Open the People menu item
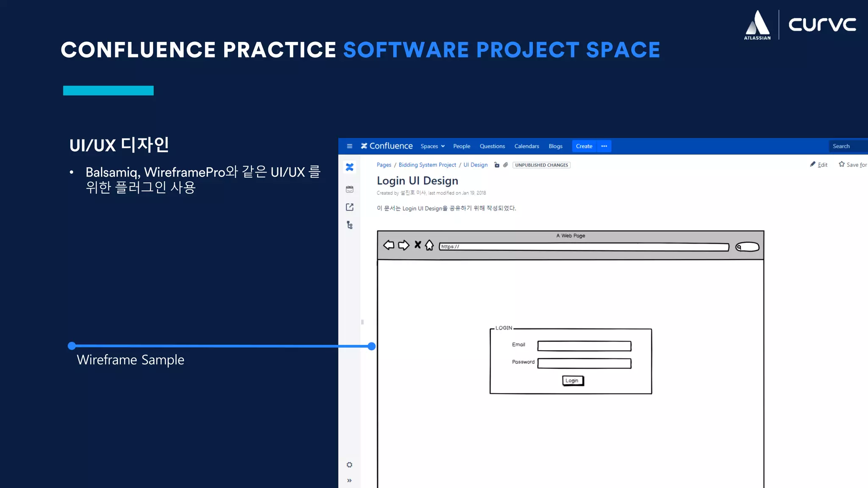The width and height of the screenshot is (868, 488). tap(462, 146)
